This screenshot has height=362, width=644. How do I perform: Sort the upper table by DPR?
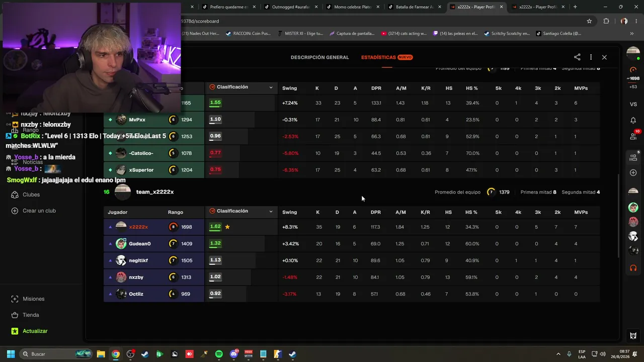(376, 88)
